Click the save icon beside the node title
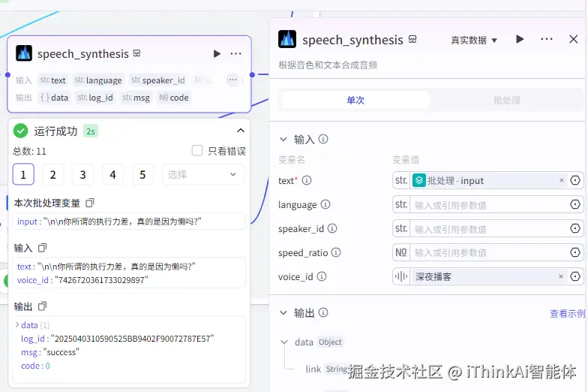This screenshot has height=392, width=588. point(136,53)
